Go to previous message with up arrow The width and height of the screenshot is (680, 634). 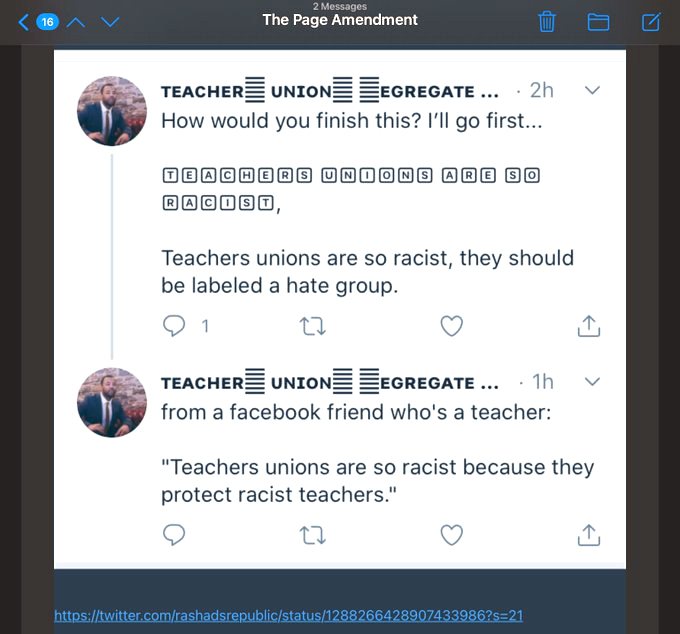click(77, 21)
